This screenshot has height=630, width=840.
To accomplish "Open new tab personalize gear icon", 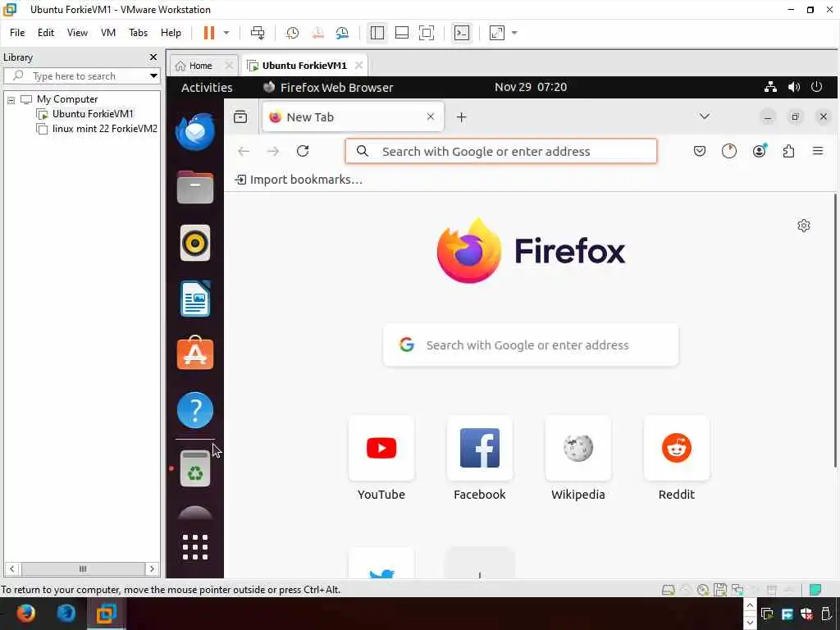I will pos(804,226).
